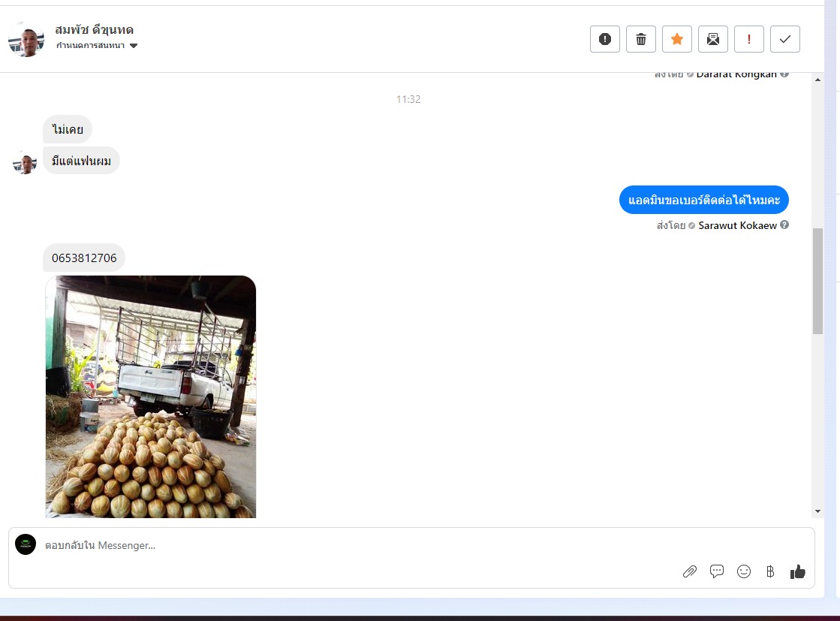Toggle the orange star follow-up icon
Viewport: 840px width, 621px height.
click(677, 39)
